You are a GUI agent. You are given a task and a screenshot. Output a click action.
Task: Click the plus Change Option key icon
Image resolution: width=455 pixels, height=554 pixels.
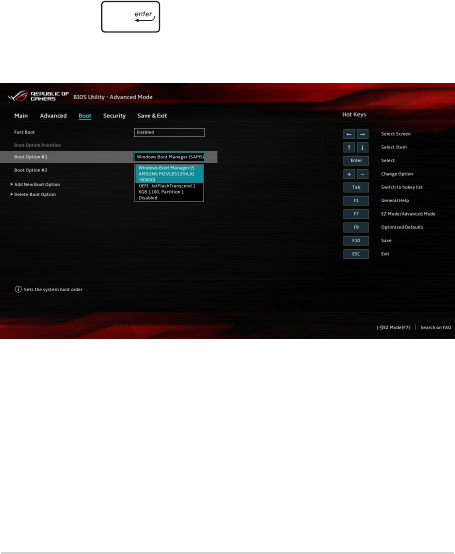tap(349, 174)
